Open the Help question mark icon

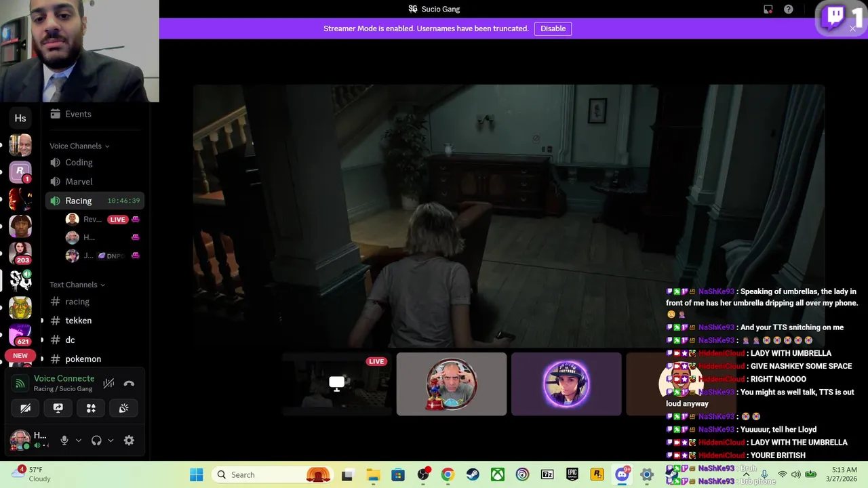pos(788,9)
